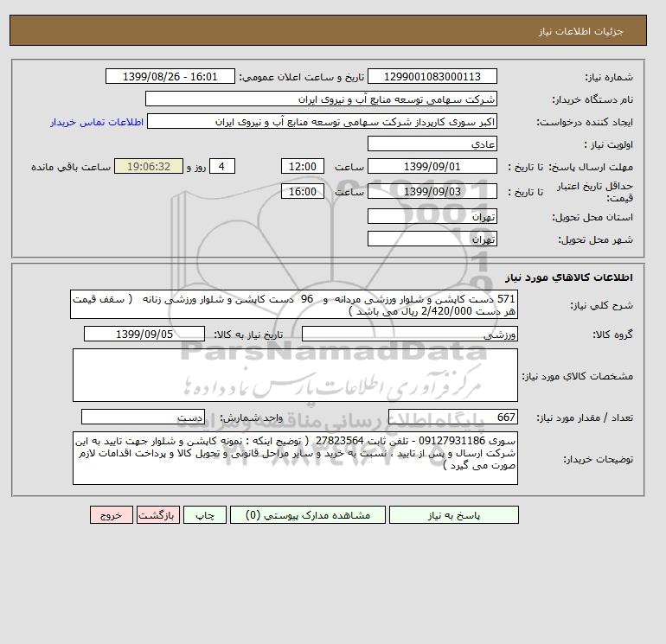
Task: Click the 'حداقل تاریخ اعتبار قیمت:' label
Action: (x=595, y=192)
